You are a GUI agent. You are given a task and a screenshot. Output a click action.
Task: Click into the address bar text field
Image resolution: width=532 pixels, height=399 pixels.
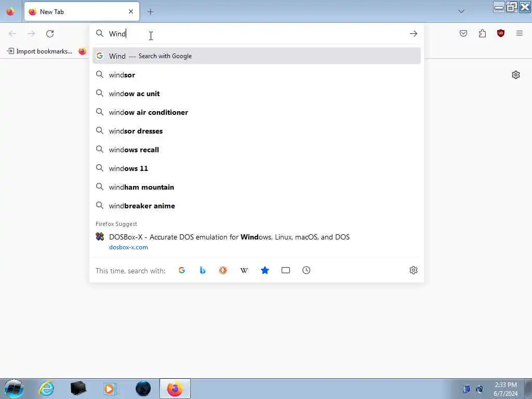(256, 34)
